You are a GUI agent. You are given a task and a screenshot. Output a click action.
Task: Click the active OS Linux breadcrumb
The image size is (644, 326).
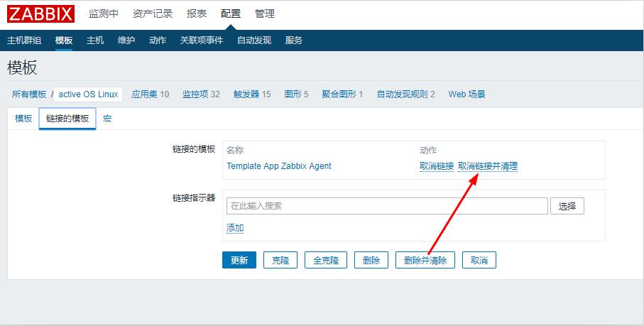point(88,94)
